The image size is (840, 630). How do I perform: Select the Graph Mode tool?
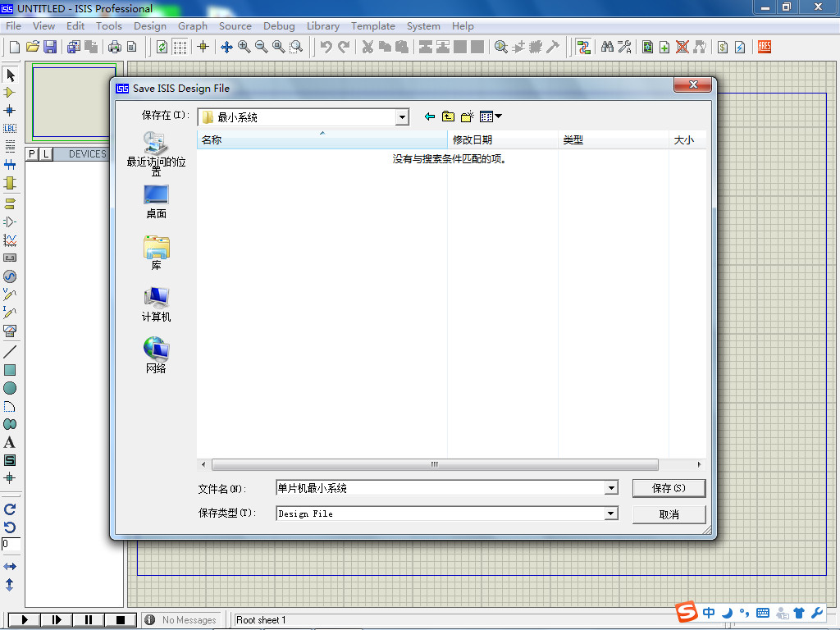tap(10, 240)
